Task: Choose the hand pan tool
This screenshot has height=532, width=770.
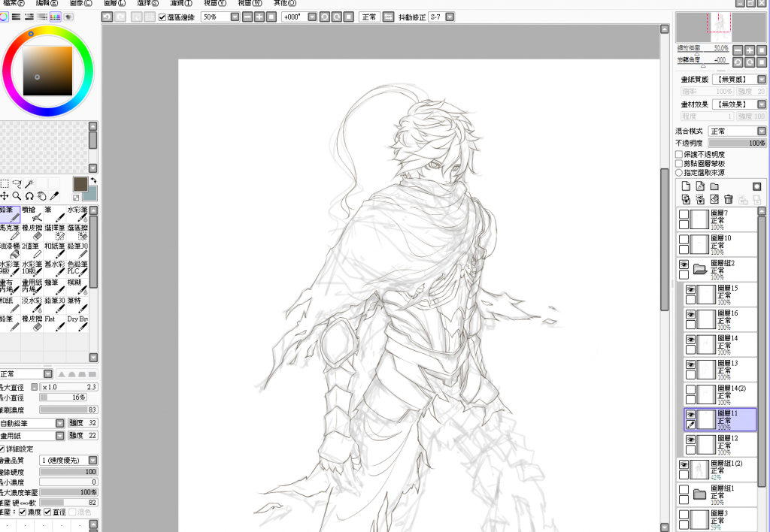Action: [42, 196]
